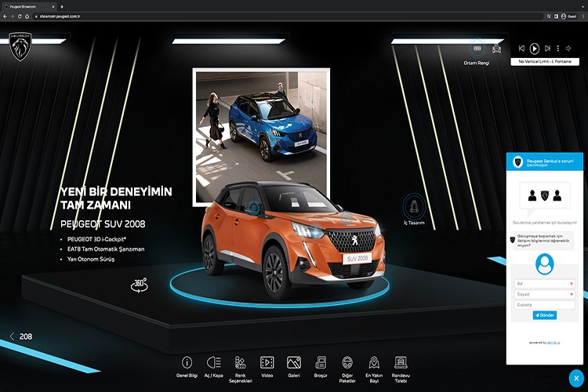The width and height of the screenshot is (588, 392).
Task: Click the PEUGEOT 3D i-Cockpit bullet text
Action: tap(96, 239)
